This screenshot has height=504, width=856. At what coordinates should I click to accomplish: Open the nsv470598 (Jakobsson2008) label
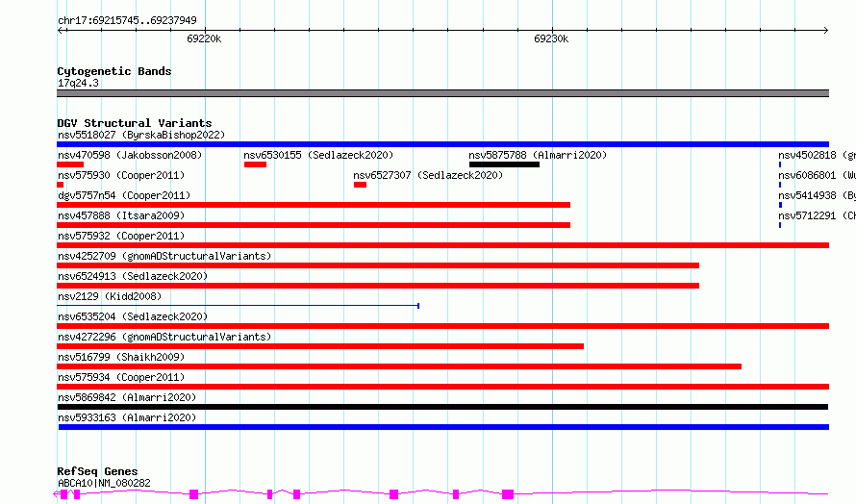click(x=130, y=155)
